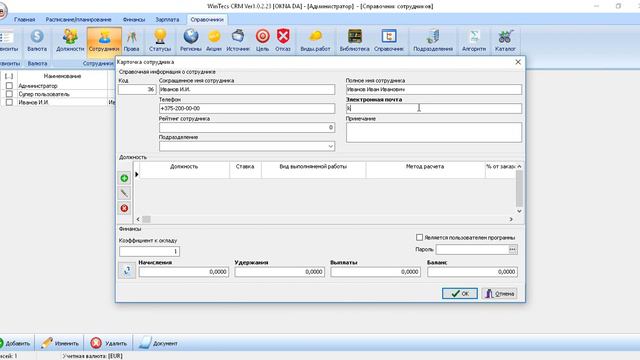Select the Иванов И.И. list row
This screenshot has width=640, height=360.
(x=59, y=102)
